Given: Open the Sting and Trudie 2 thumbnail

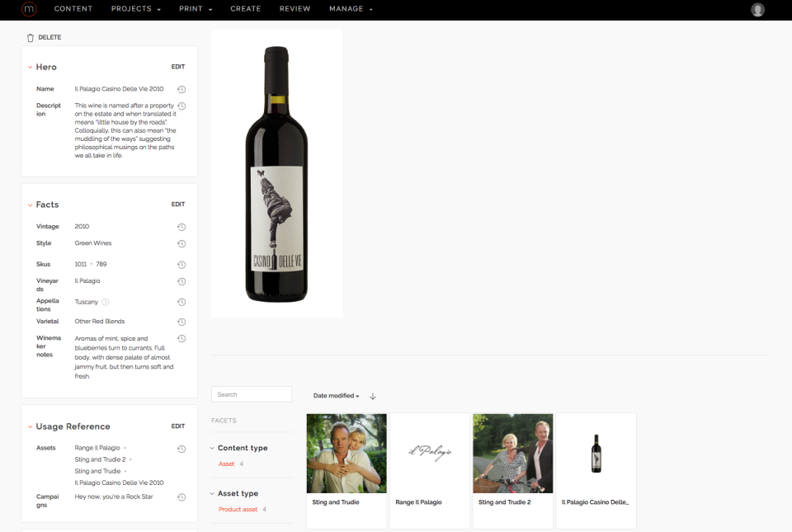Looking at the screenshot, I should [x=512, y=454].
